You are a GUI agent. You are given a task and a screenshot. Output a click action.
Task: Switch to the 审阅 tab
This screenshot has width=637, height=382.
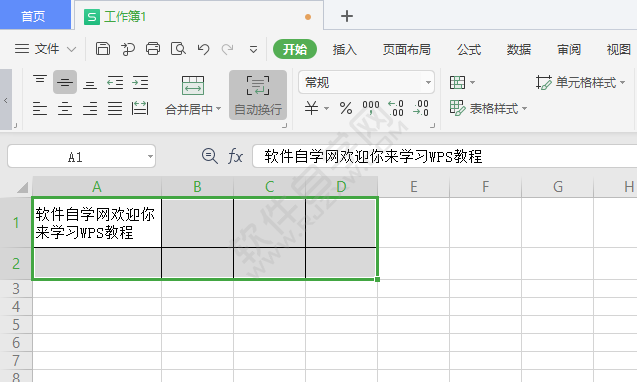click(569, 50)
